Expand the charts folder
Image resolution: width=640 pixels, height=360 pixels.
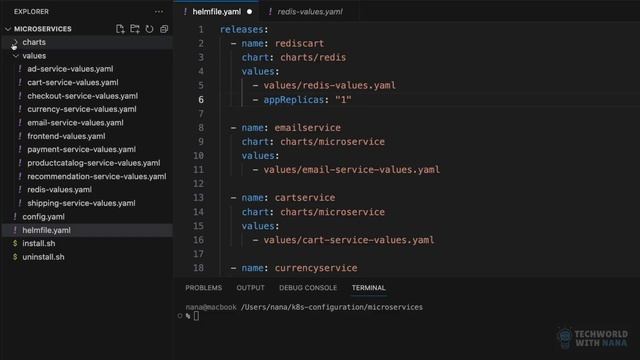(15, 42)
